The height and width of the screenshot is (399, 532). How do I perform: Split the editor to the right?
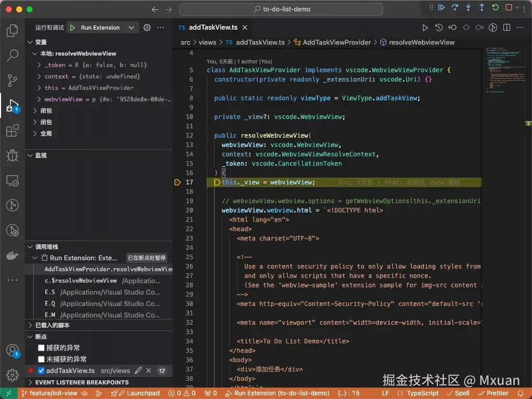pos(507,28)
